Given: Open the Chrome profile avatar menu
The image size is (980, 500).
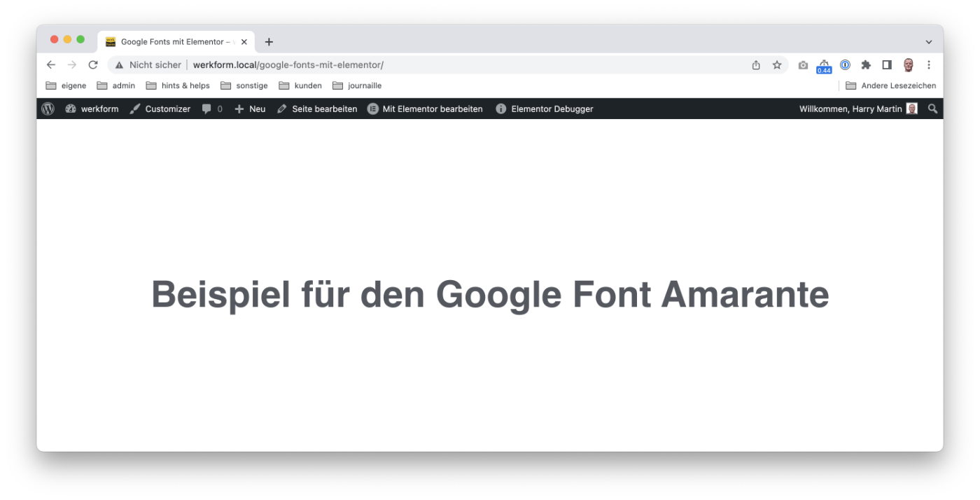Looking at the screenshot, I should coord(908,65).
